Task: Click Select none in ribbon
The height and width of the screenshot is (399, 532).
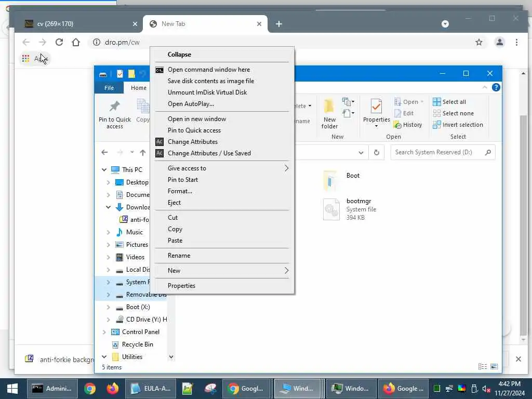Action: click(453, 113)
